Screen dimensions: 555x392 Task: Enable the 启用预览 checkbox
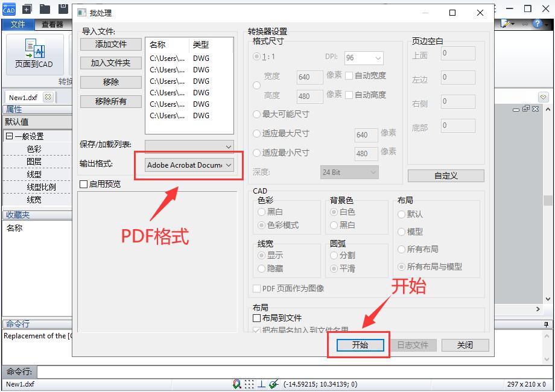pyautogui.click(x=83, y=184)
